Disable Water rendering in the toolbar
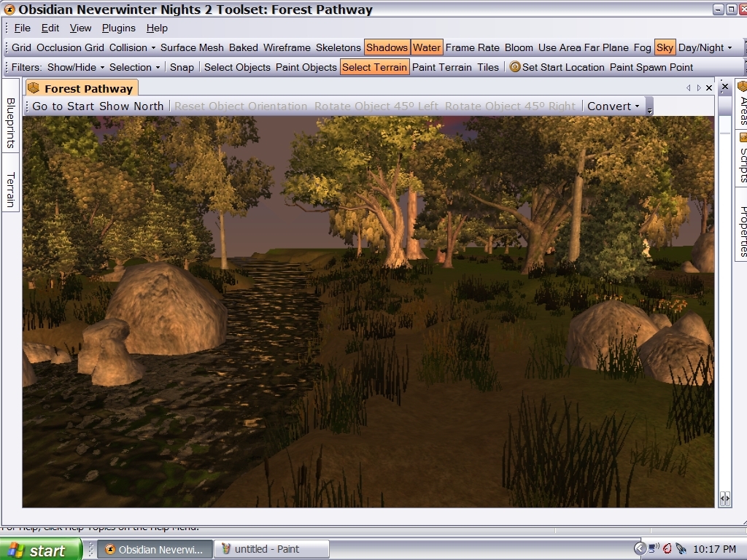This screenshot has width=747, height=560. [x=427, y=47]
